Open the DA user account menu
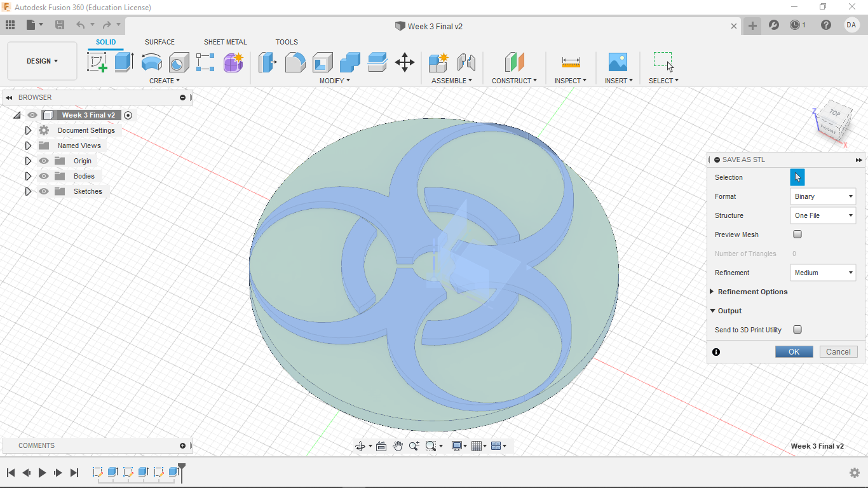 (851, 25)
